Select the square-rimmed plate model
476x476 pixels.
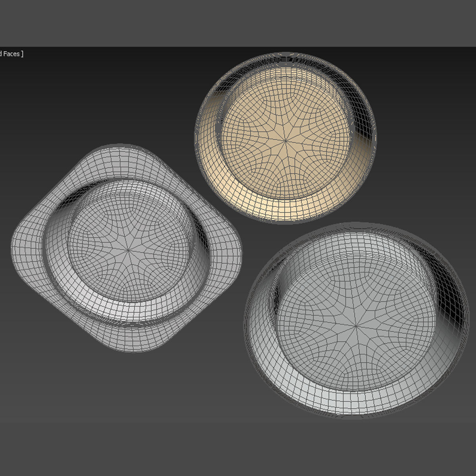(x=126, y=248)
